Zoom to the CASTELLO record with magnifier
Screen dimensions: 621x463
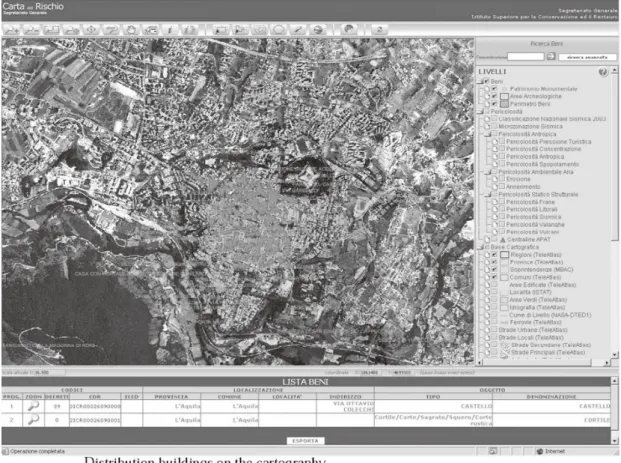(x=33, y=406)
